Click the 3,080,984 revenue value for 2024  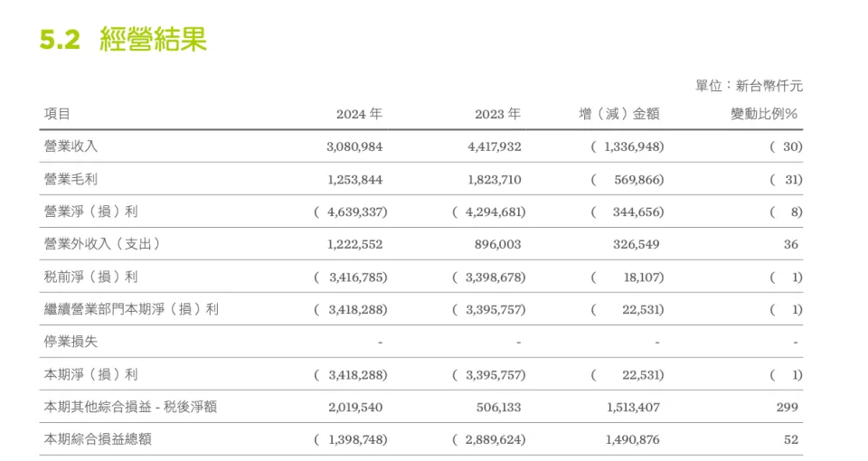coord(354,146)
